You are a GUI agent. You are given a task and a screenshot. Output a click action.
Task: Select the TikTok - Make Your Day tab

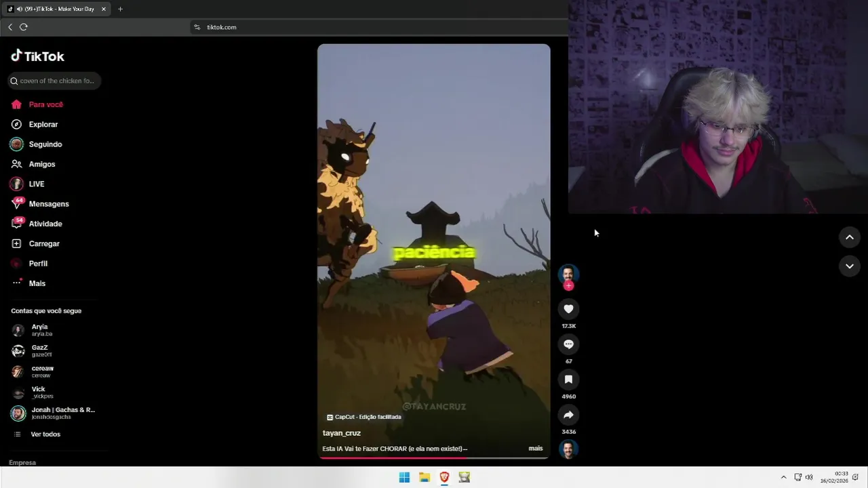[x=57, y=9]
